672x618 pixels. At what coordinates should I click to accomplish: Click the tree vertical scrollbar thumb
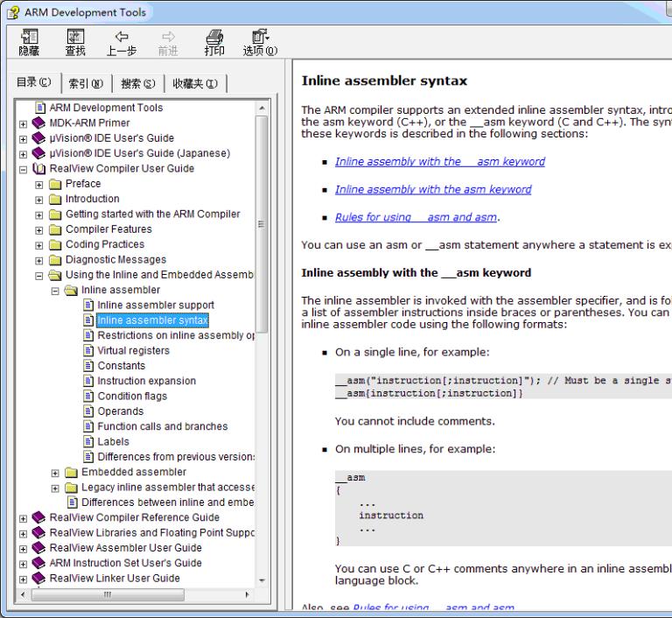point(262,224)
